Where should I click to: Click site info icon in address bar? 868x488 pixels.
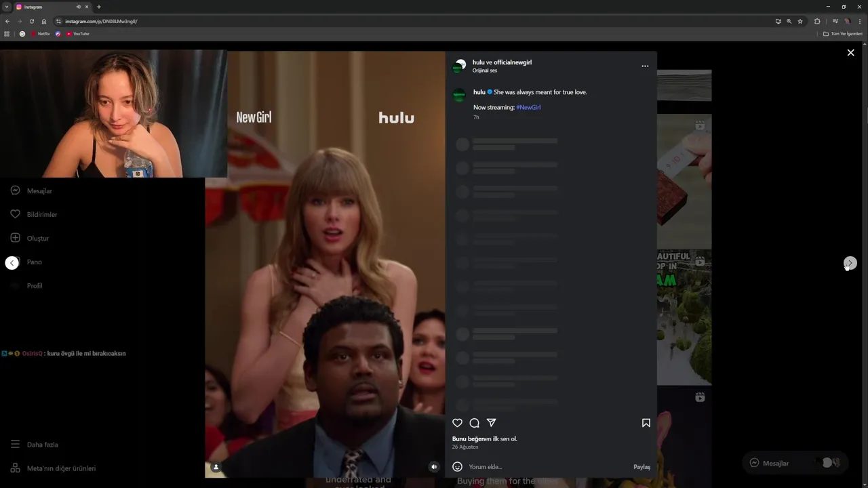[x=58, y=21]
